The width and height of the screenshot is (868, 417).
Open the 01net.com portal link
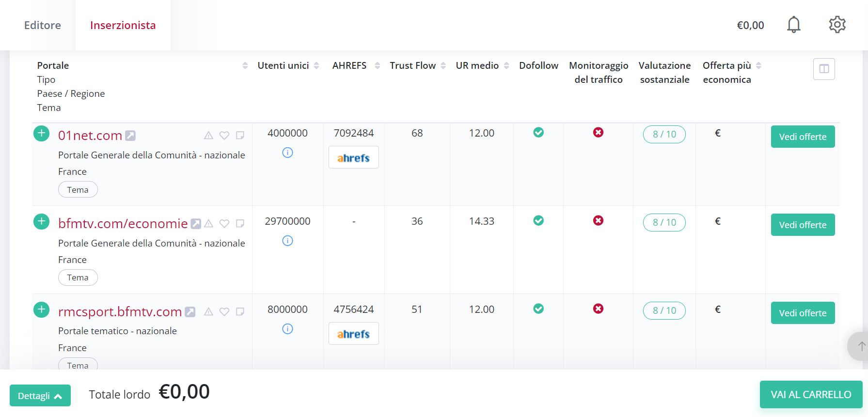[x=90, y=136]
